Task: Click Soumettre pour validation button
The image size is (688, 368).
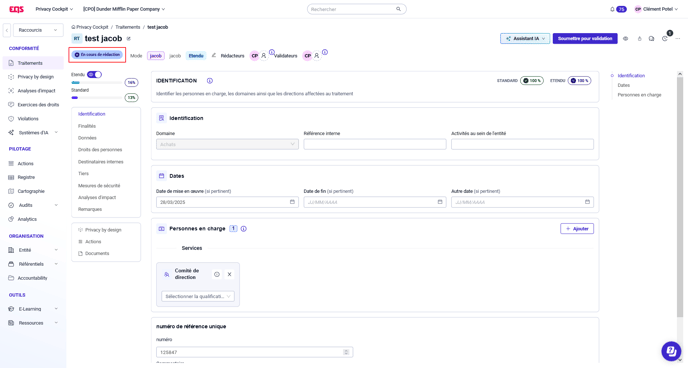Action: tap(585, 39)
